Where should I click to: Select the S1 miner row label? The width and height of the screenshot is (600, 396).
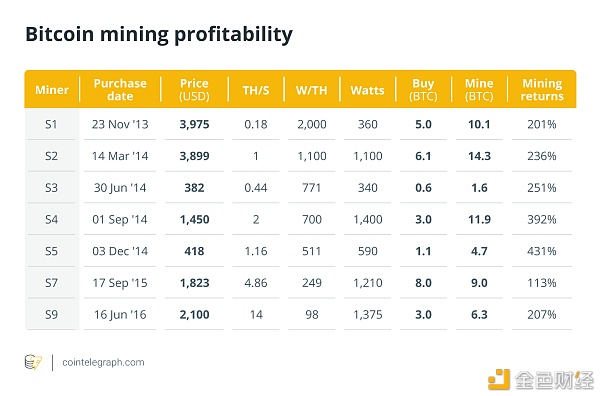51,124
